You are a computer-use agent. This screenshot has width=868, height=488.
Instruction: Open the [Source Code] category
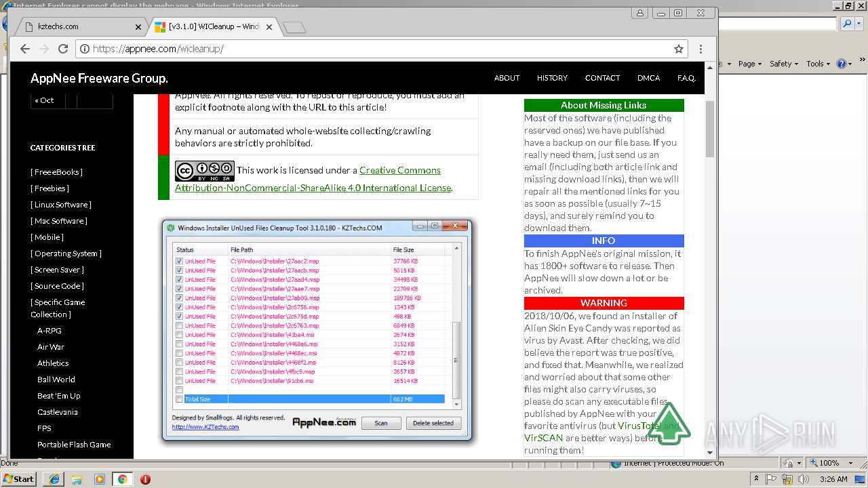tap(57, 286)
